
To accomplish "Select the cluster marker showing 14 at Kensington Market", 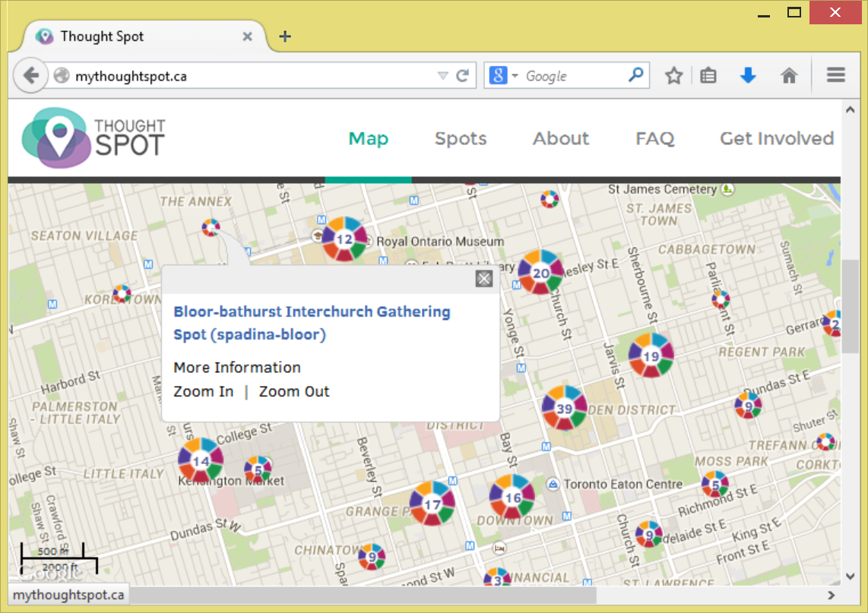I will click(201, 461).
